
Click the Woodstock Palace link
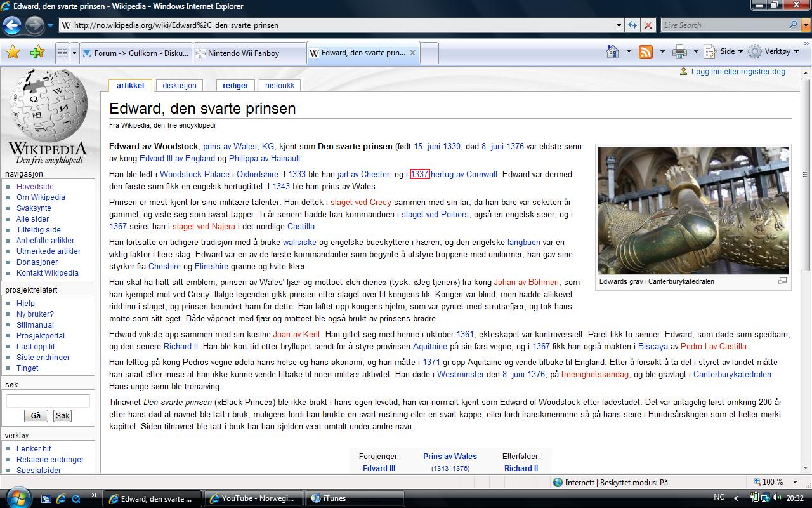point(195,174)
